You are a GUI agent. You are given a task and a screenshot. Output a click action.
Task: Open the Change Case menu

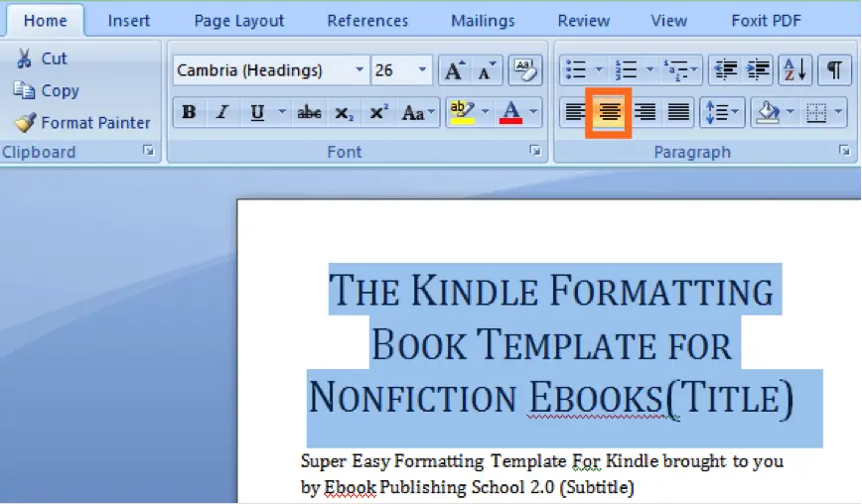click(x=418, y=112)
